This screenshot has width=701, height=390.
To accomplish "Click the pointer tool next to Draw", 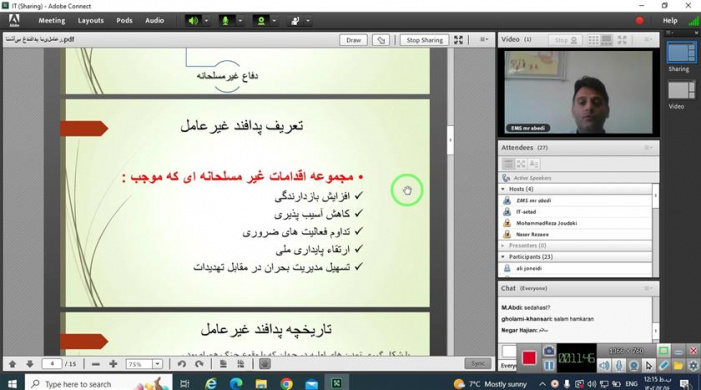I will (381, 40).
